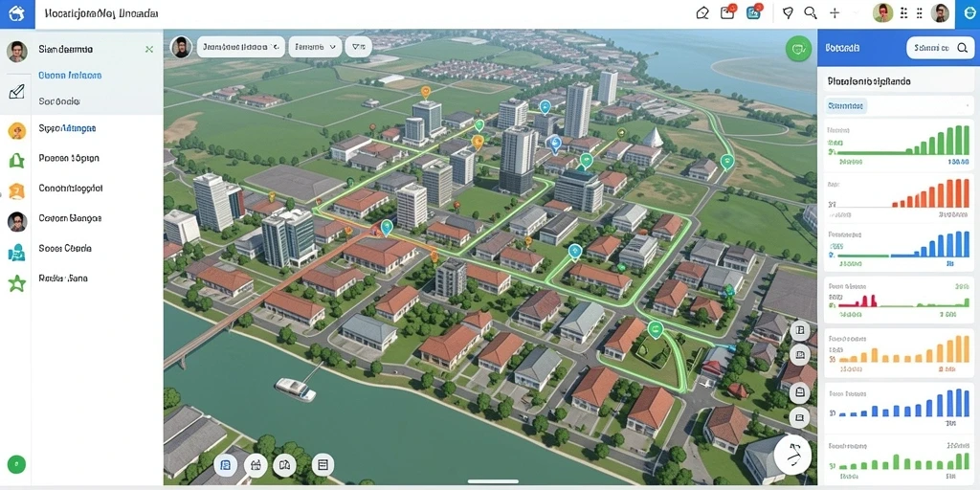The image size is (980, 490).
Task: Open the second dropdown pill with chevron above map
Action: click(315, 47)
